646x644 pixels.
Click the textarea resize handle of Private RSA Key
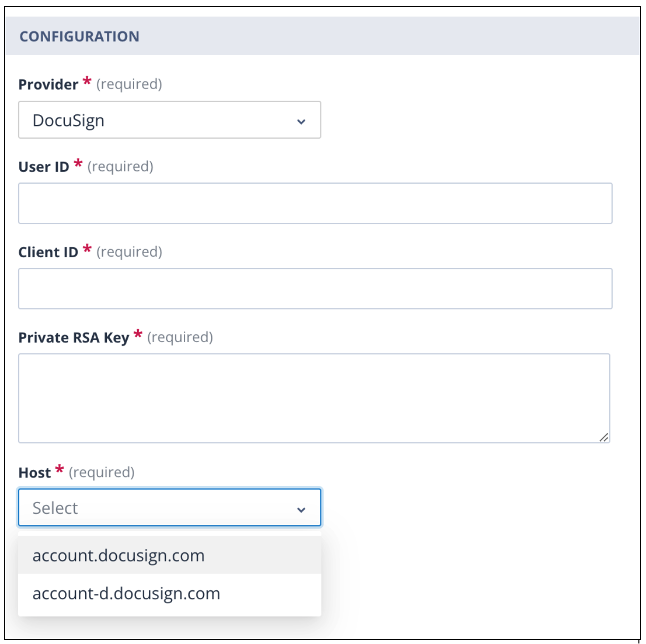(603, 437)
